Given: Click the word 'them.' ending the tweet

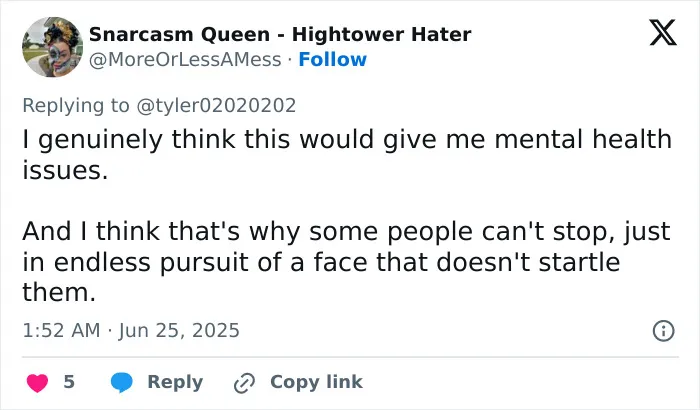Looking at the screenshot, I should tap(59, 293).
